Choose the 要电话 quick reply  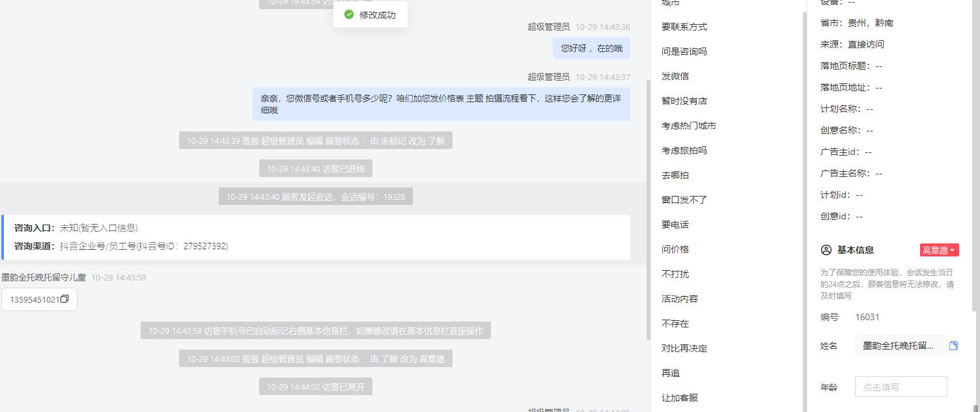click(x=675, y=225)
